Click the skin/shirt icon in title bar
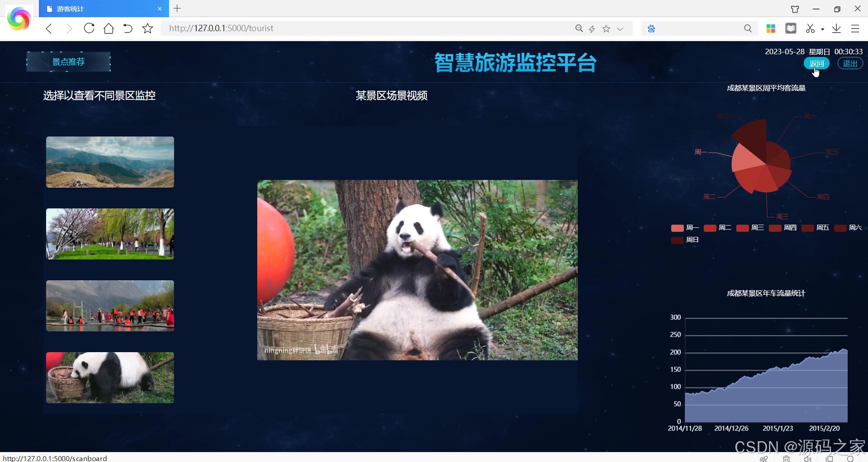The image size is (868, 462). [795, 9]
